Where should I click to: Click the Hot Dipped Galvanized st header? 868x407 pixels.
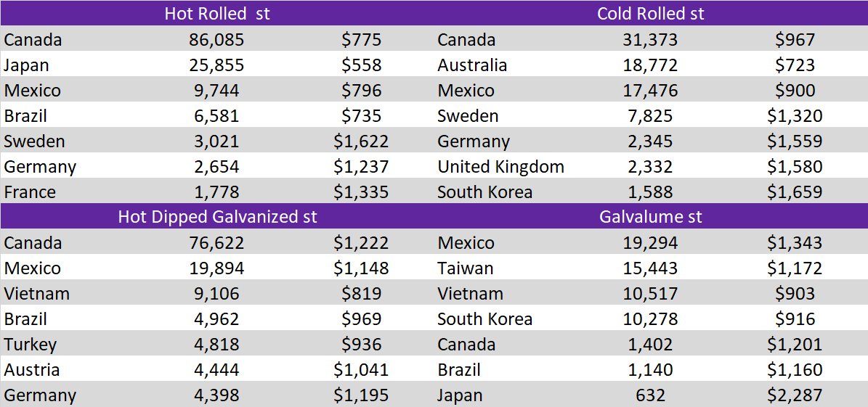click(217, 216)
